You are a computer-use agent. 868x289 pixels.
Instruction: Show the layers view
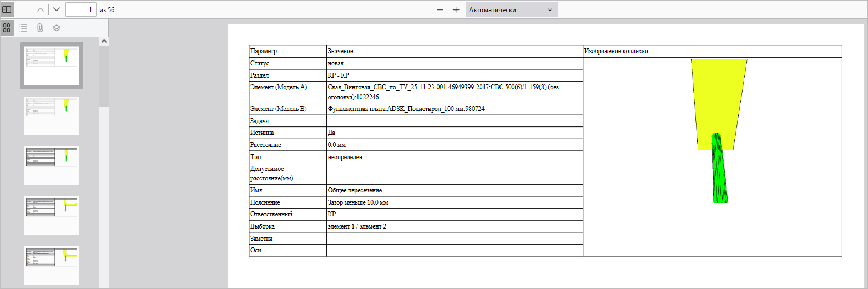point(56,27)
